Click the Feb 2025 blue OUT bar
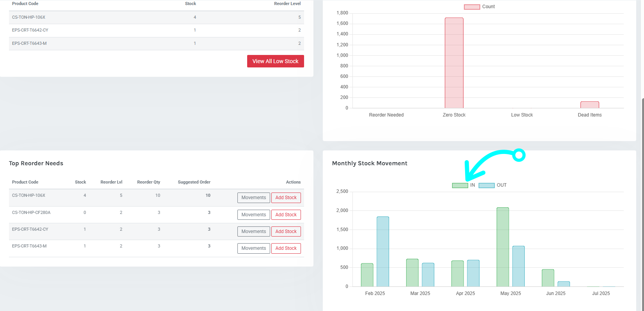Image resolution: width=644 pixels, height=311 pixels. tap(382, 251)
